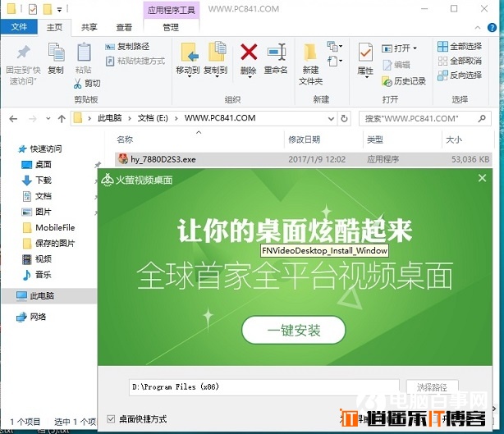Open Videos (视频) in sidebar
The height and width of the screenshot is (434, 504).
click(x=37, y=259)
